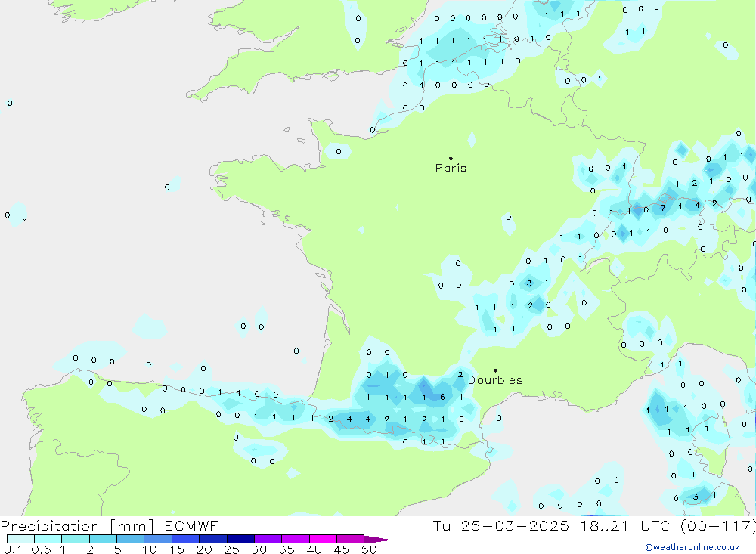Click the '7' precipitation value on the map
The height and width of the screenshot is (554, 756).
click(x=663, y=208)
